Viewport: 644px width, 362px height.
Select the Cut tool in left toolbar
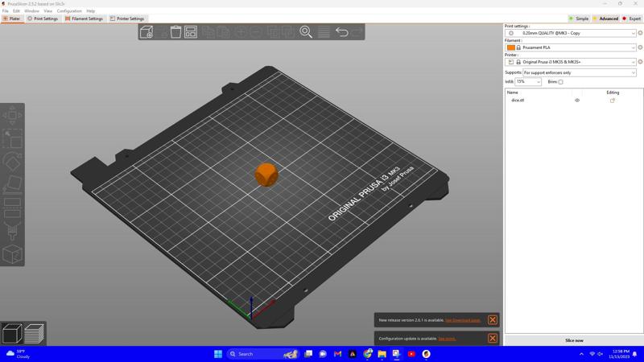click(12, 208)
